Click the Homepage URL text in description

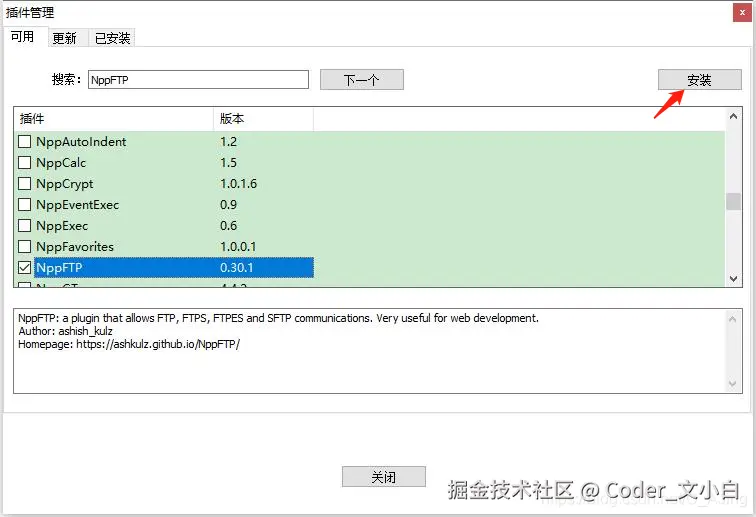tap(158, 344)
